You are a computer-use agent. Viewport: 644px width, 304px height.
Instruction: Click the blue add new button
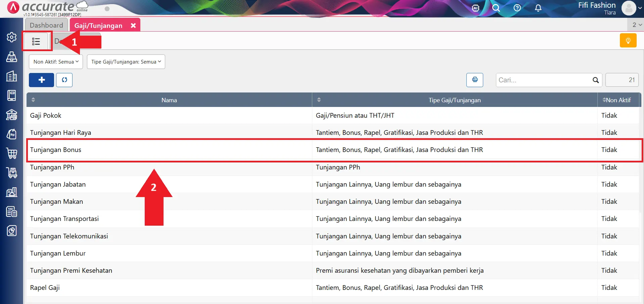tap(41, 80)
